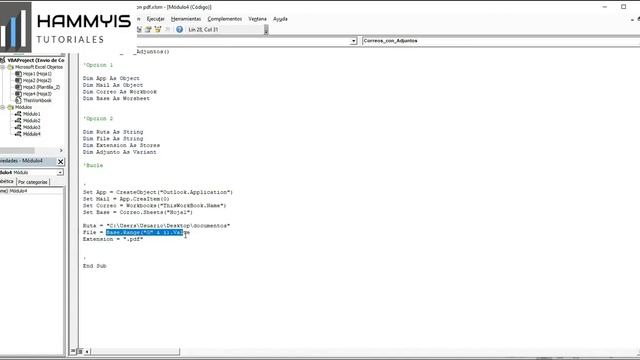Click the Full Module View button
This screenshot has width=640, height=360.
tap(80, 351)
